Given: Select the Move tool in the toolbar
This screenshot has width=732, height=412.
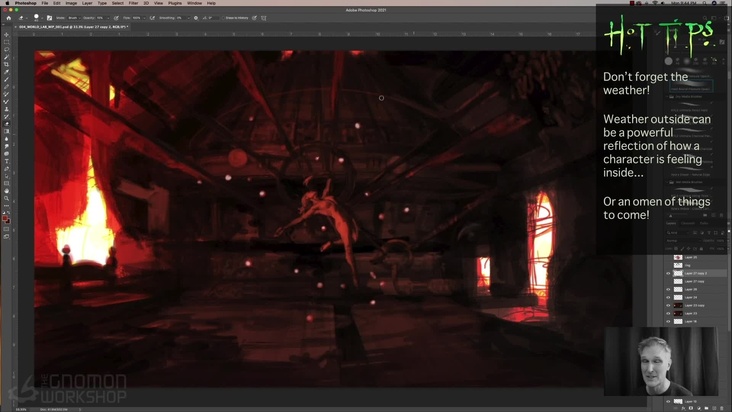Looking at the screenshot, I should coord(6,34).
